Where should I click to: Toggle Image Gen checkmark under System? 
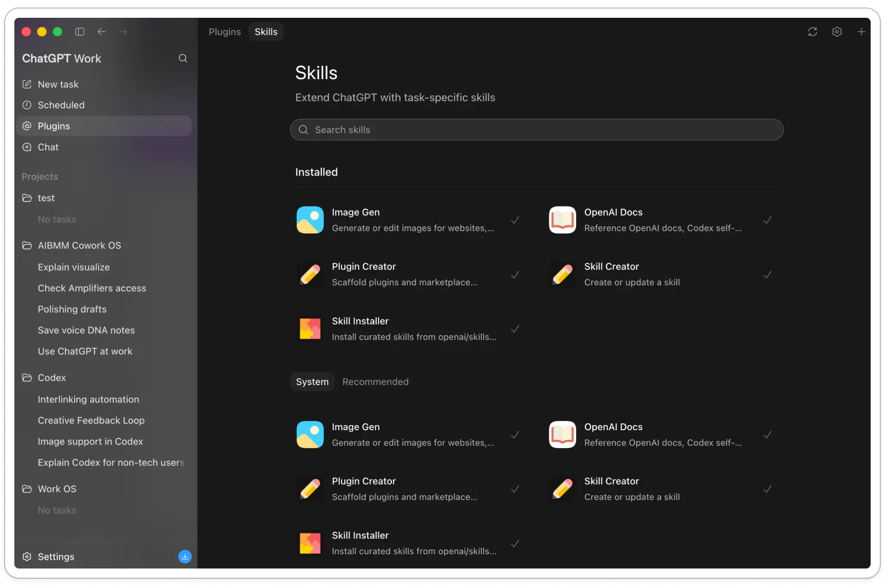(515, 435)
